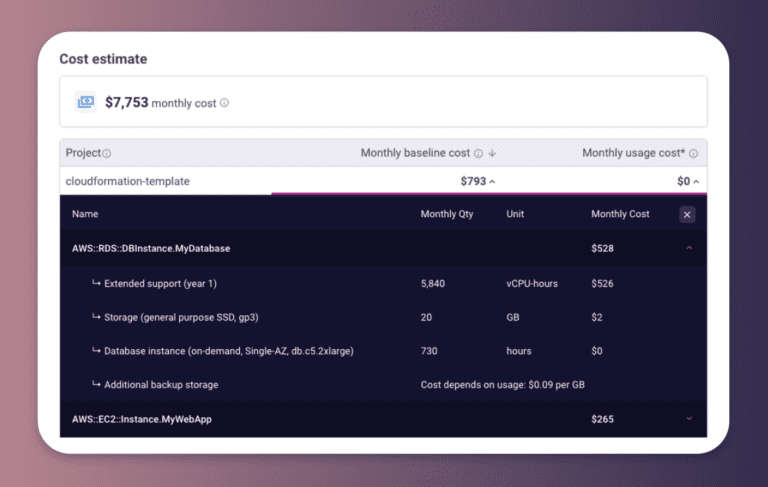Collapse the $793 baseline cost breakdown

[492, 182]
